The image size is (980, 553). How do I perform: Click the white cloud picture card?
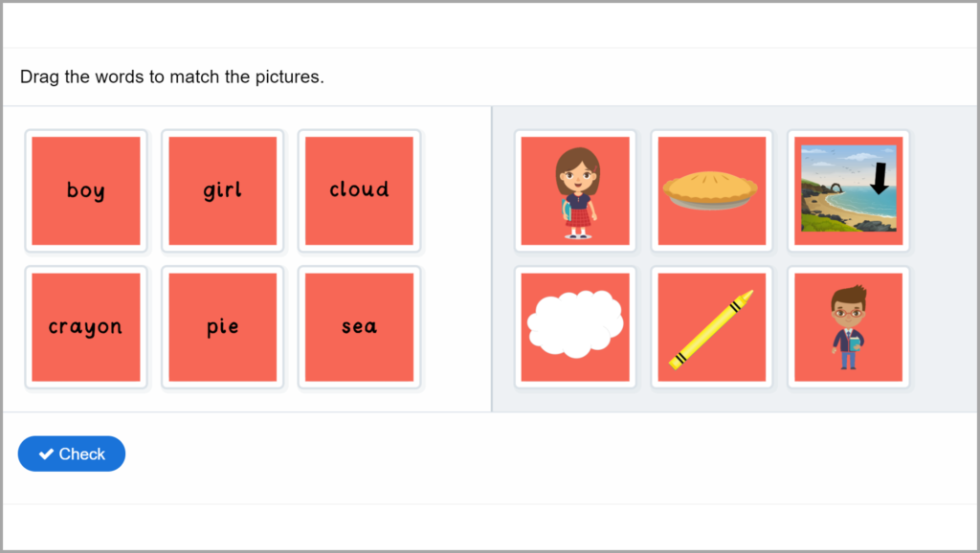point(574,326)
